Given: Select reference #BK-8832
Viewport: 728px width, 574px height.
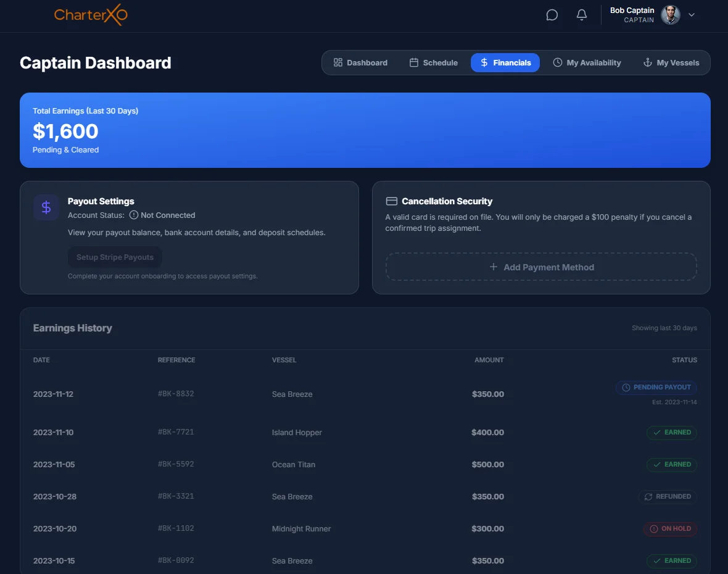Looking at the screenshot, I should click(176, 394).
